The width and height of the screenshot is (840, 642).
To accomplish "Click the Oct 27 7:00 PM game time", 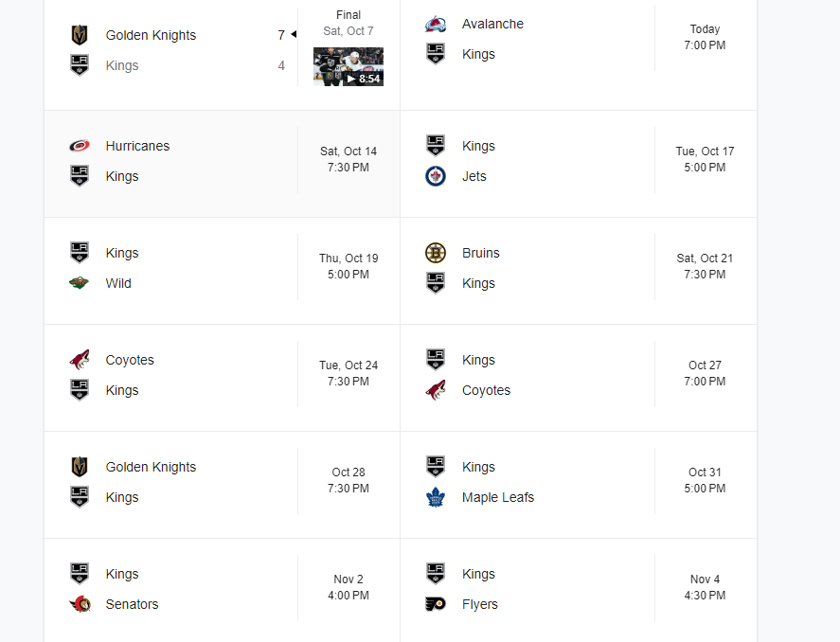I will pos(705,373).
